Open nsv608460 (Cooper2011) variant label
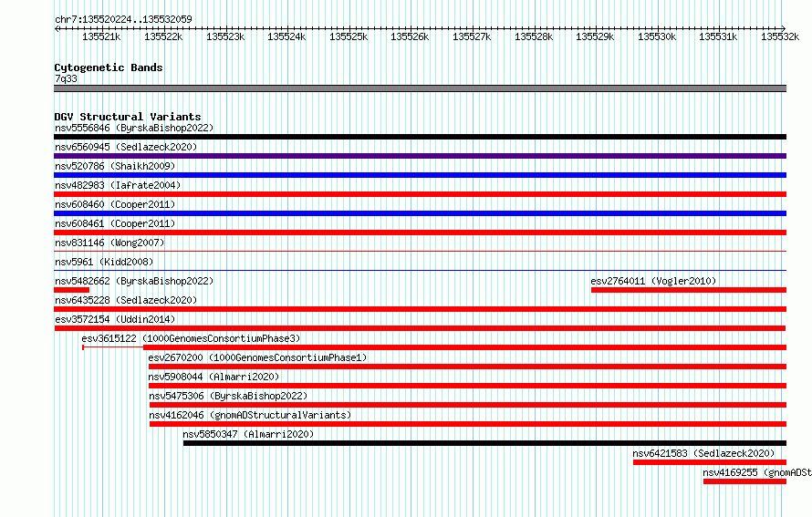Screen dimensions: 812x517 pos(115,204)
